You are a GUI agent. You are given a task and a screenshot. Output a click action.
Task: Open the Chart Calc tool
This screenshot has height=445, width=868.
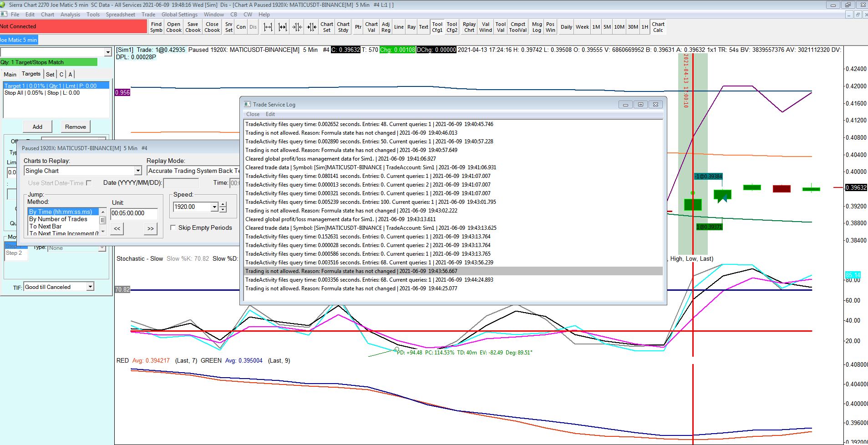pos(658,27)
